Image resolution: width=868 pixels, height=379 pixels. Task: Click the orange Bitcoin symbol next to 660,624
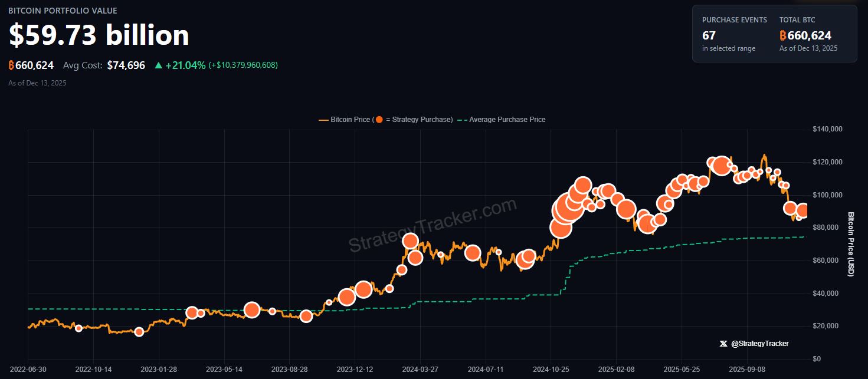tap(11, 65)
